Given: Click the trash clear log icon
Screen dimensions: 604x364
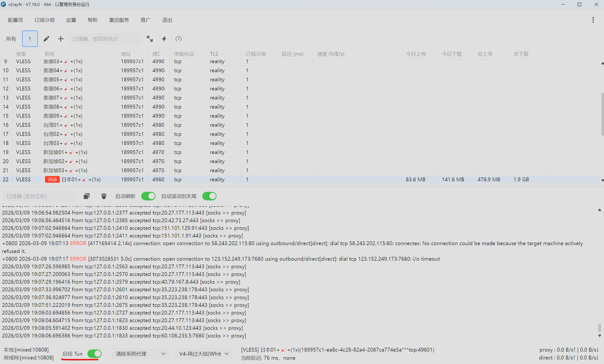Looking at the screenshot, I should pyautogui.click(x=104, y=196).
